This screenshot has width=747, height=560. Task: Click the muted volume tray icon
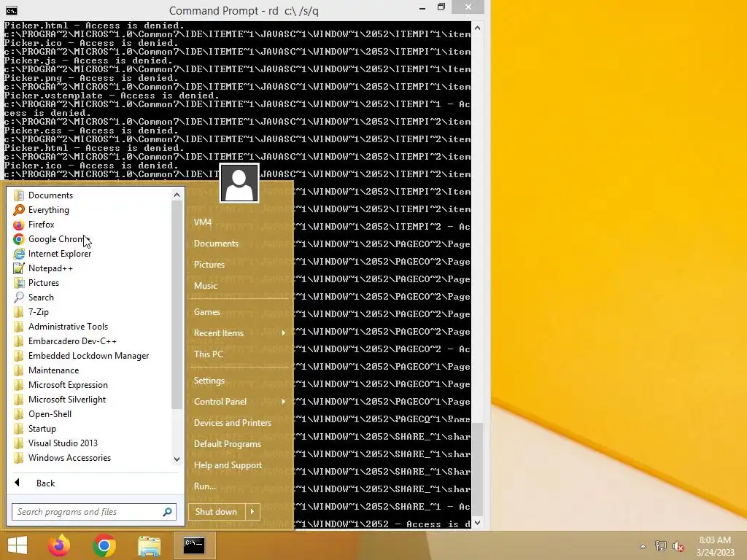pyautogui.click(x=678, y=546)
